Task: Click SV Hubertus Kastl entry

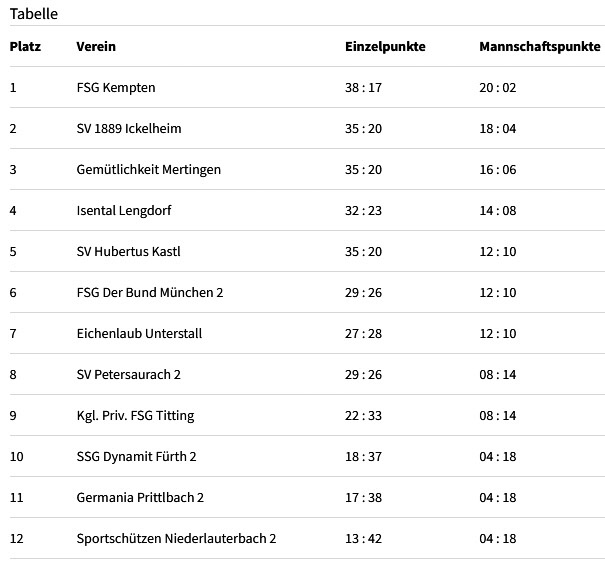Action: click(x=128, y=252)
